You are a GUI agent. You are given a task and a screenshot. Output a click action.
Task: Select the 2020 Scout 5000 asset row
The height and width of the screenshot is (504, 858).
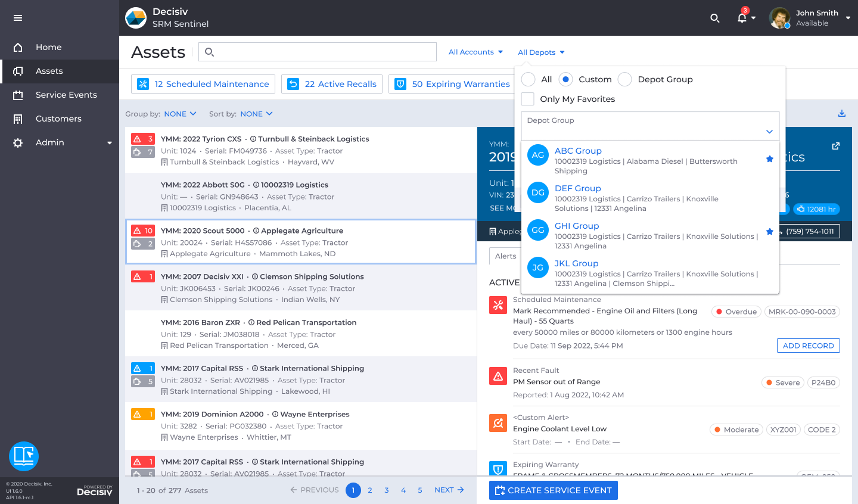coord(301,242)
